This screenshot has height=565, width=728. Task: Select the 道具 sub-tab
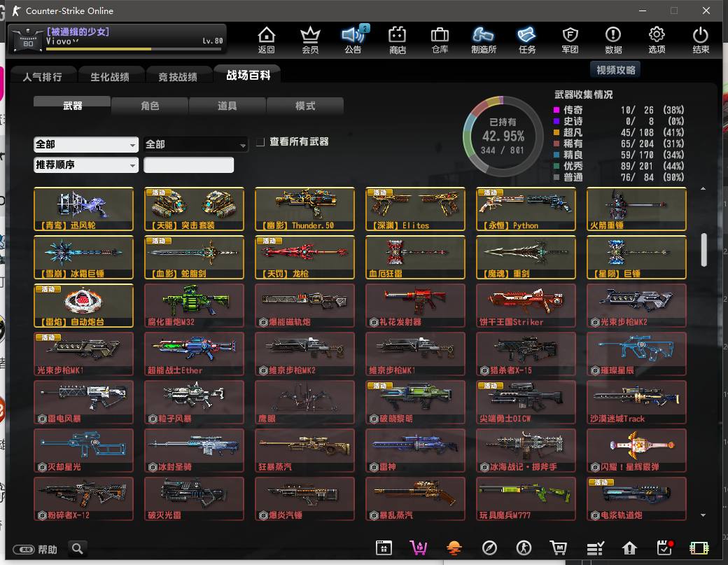coord(227,106)
